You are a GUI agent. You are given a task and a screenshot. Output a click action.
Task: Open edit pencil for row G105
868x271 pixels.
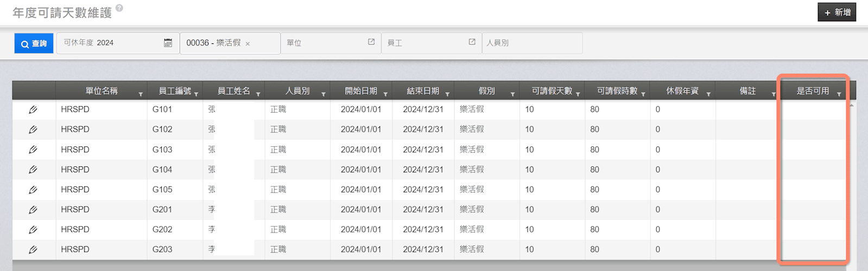click(33, 190)
